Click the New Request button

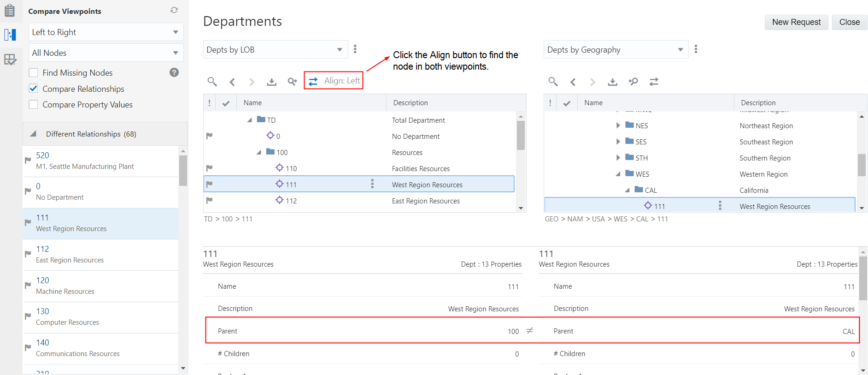coord(796,22)
